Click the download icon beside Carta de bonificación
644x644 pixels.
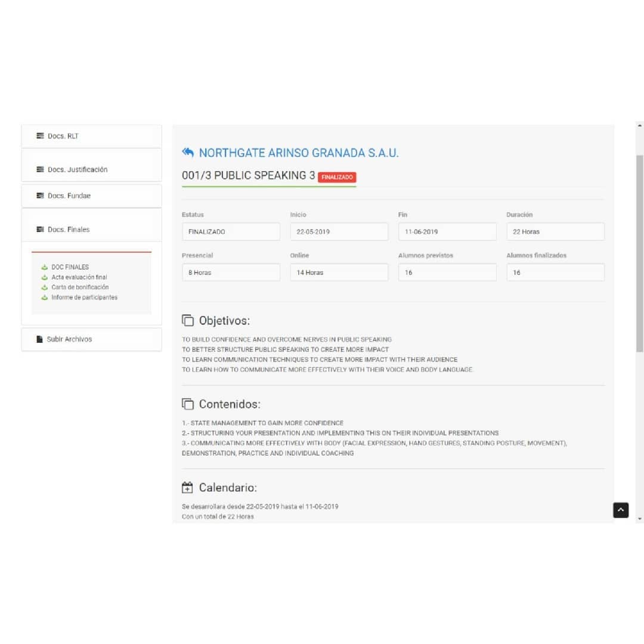click(44, 287)
